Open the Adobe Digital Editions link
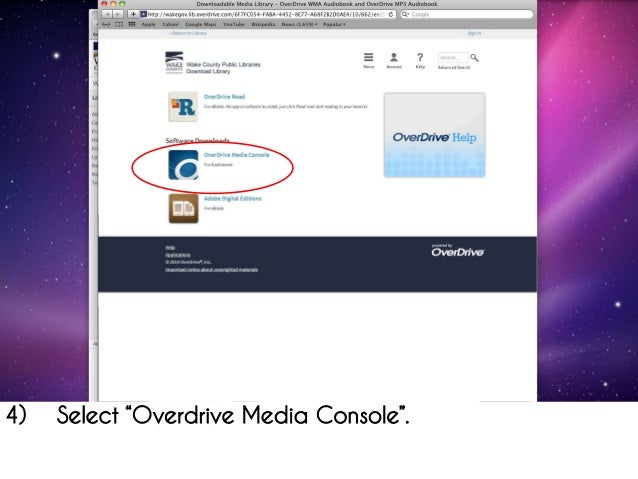 point(232,199)
